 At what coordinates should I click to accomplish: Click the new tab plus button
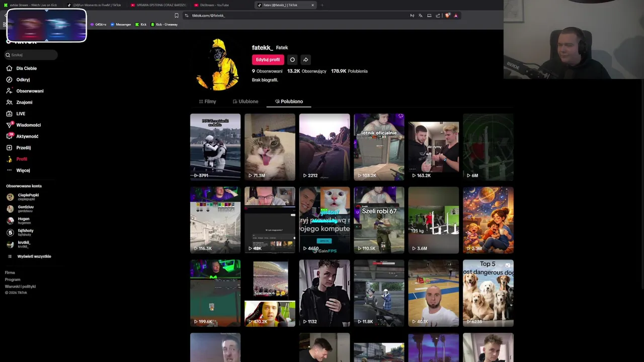pos(322,5)
